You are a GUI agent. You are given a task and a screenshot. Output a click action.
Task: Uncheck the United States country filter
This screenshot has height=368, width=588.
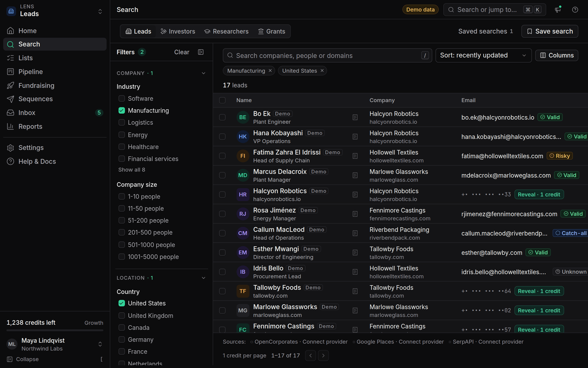pyautogui.click(x=122, y=303)
